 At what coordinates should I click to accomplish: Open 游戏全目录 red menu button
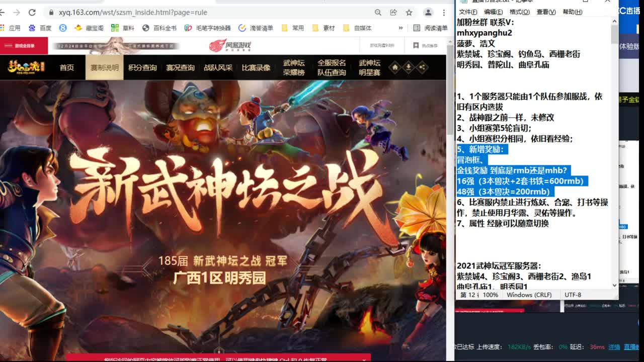coord(24,46)
